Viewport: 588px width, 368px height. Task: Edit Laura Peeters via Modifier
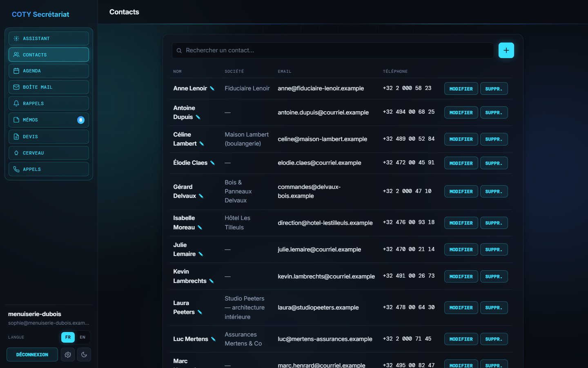coord(461,307)
